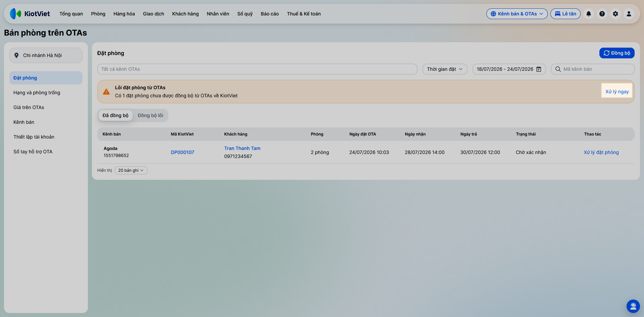Screen dimensions: 644x317
Task: Expand the 20 bản ghi page size
Action: pyautogui.click(x=131, y=170)
